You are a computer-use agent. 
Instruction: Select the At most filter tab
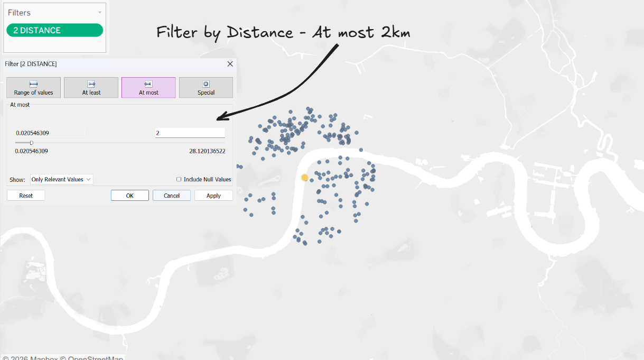[148, 88]
